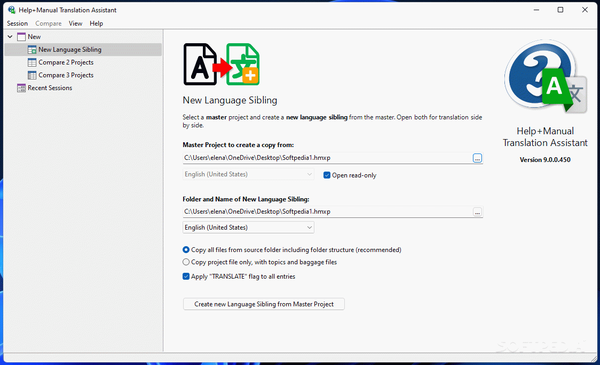Click the Master Project to create a copy label

click(x=238, y=145)
